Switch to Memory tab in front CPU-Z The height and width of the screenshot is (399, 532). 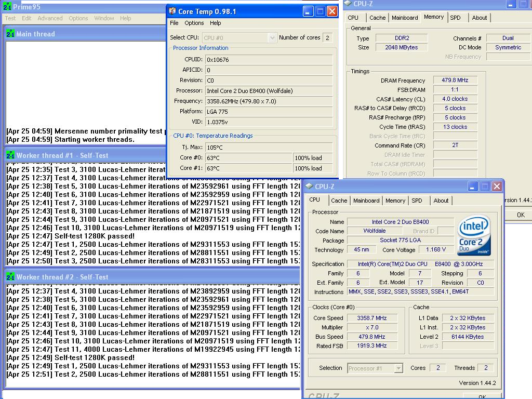(x=395, y=201)
